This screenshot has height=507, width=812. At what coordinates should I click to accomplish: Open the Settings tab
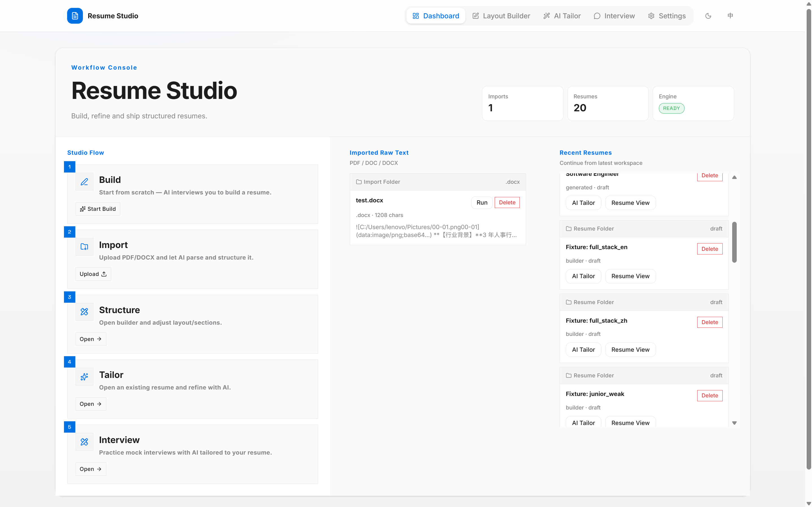click(x=667, y=16)
